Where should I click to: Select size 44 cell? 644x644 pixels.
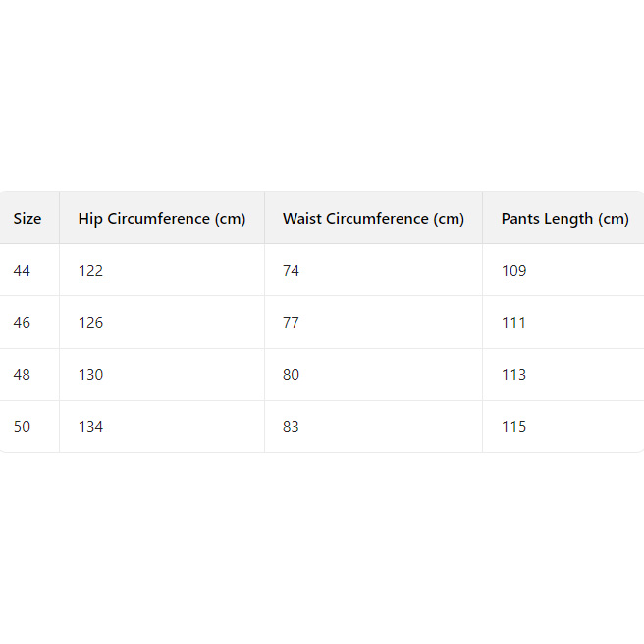click(x=23, y=271)
